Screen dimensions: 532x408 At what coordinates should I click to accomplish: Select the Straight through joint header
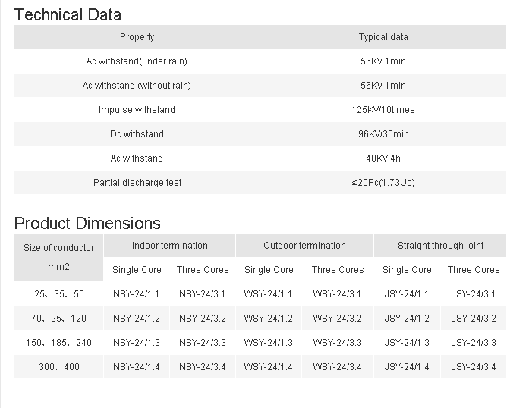pos(440,246)
